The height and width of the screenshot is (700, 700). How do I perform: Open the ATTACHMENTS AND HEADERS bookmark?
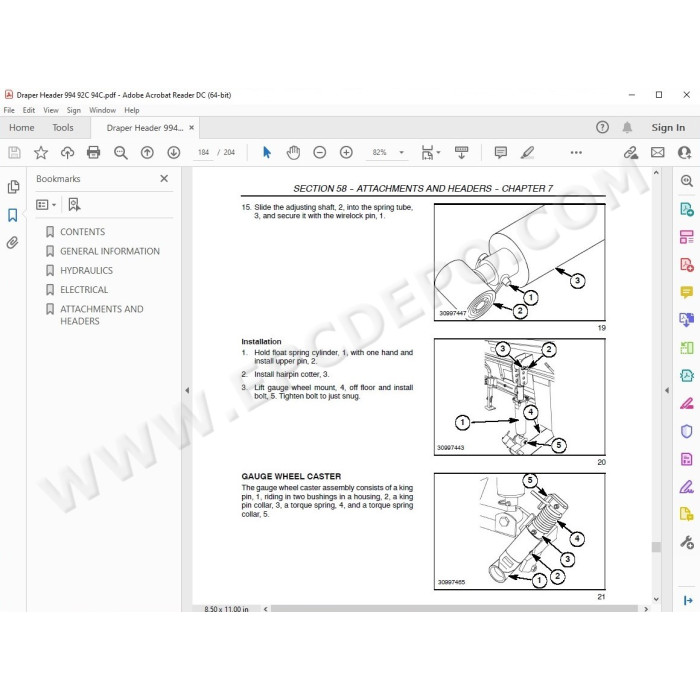pos(102,315)
